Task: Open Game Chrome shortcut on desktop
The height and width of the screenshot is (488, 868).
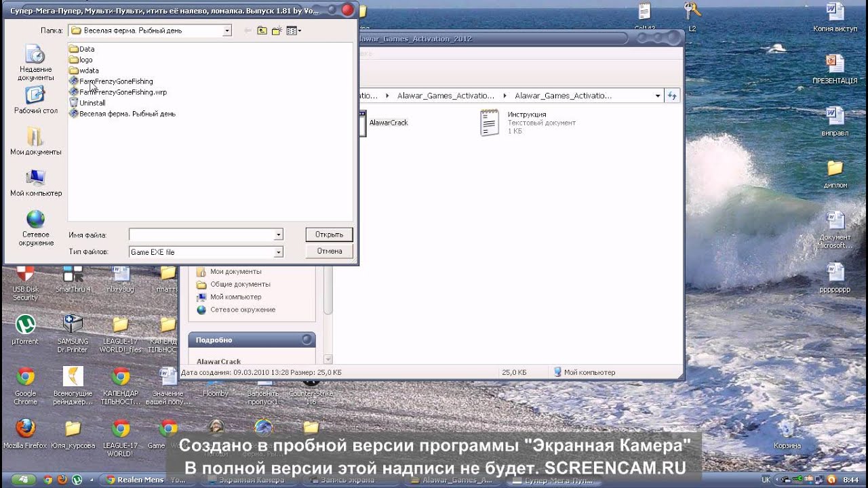Action: (x=167, y=434)
